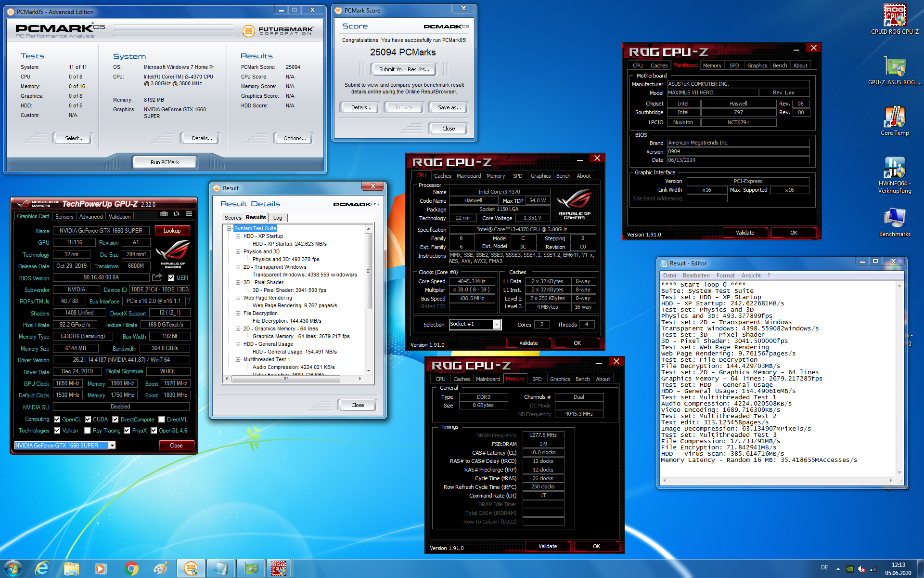
Task: Open Scores tab in Result Details
Action: [233, 218]
